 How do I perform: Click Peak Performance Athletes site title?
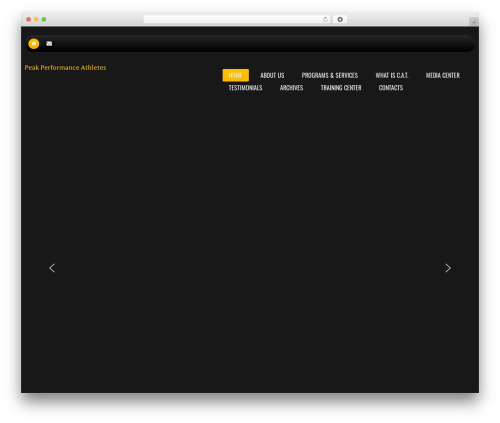tap(65, 68)
